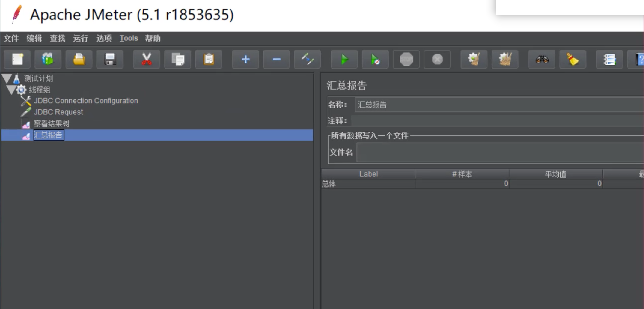Open the 选项 menu
Image resolution: width=644 pixels, height=309 pixels.
(104, 39)
